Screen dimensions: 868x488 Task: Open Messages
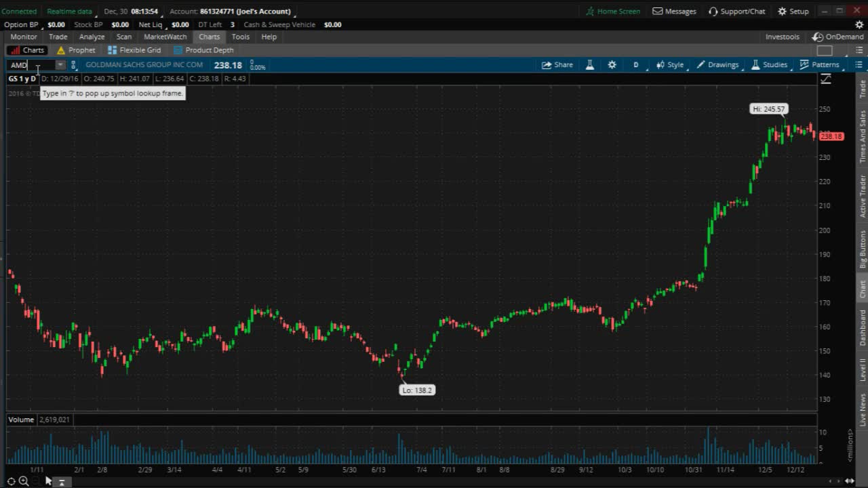675,12
